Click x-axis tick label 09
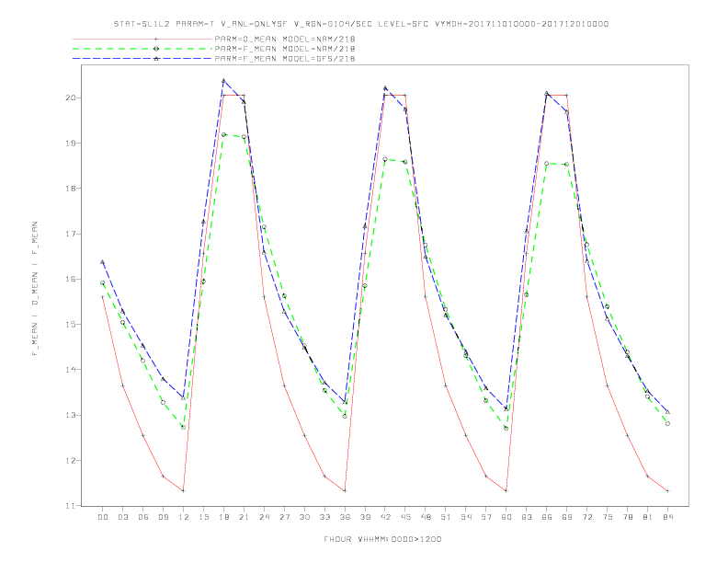728x563 pixels. pos(164,517)
